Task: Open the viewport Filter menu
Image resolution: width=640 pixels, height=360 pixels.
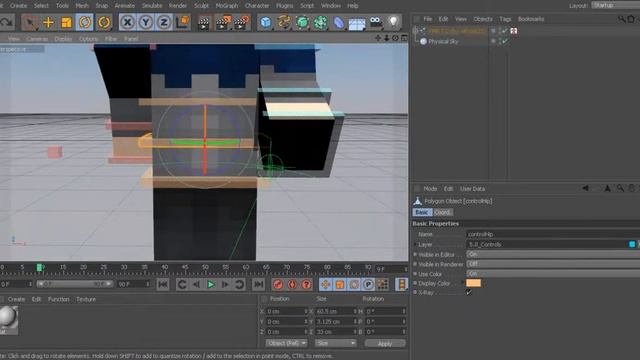Action: tap(111, 39)
